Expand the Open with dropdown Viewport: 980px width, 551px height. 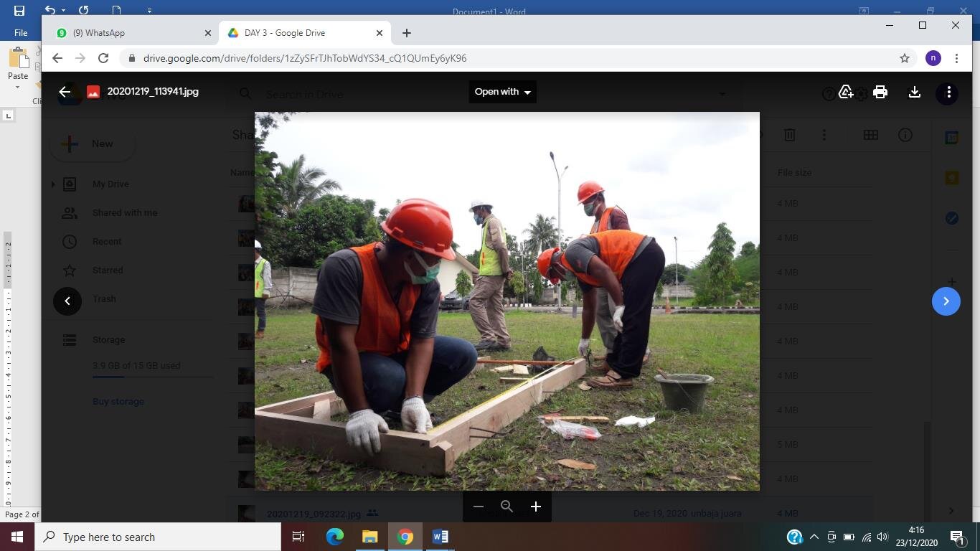click(x=502, y=92)
